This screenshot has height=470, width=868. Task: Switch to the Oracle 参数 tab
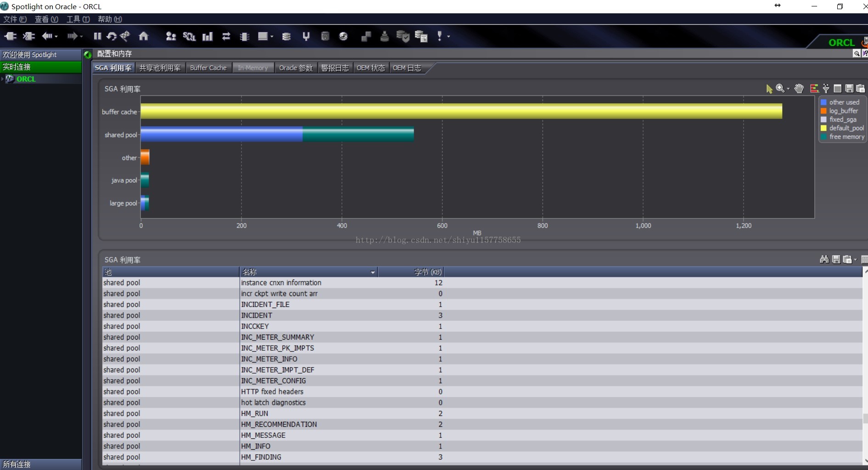pyautogui.click(x=296, y=68)
